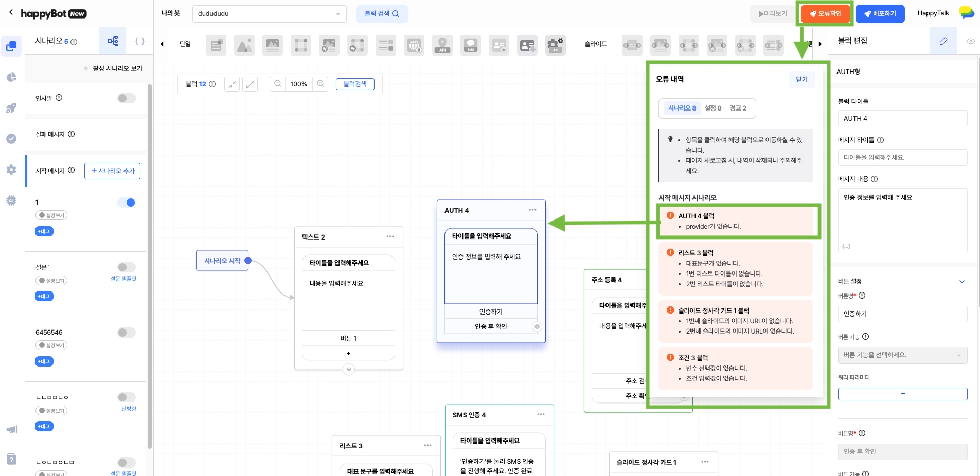The height and width of the screenshot is (476, 980).
Task: Open the AUTH 4 block options menu
Action: tap(532, 210)
